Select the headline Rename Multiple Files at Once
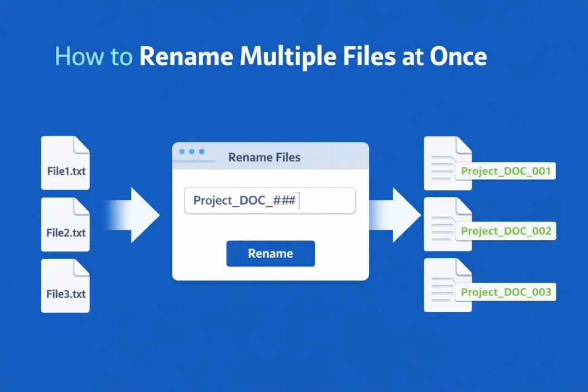Viewport: 588px width, 392px height. coord(313,56)
